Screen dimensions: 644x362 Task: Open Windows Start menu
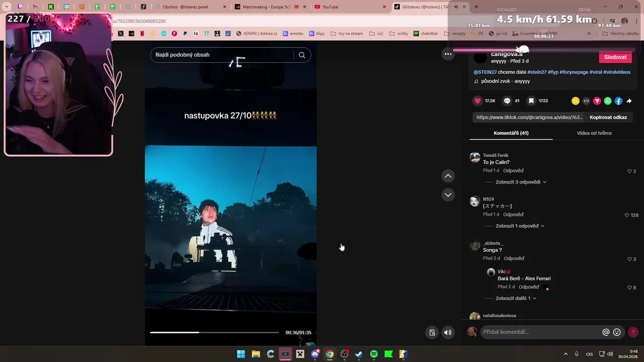[x=241, y=354]
